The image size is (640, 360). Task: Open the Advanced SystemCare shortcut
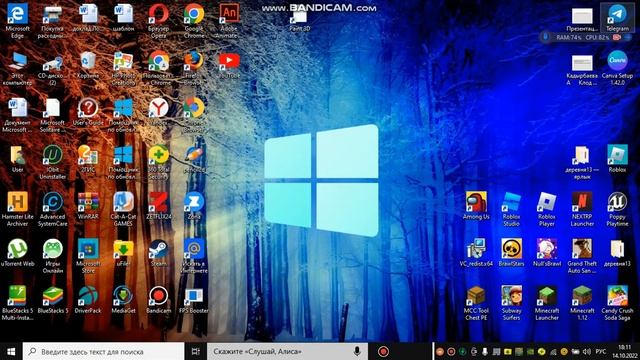coord(53,202)
